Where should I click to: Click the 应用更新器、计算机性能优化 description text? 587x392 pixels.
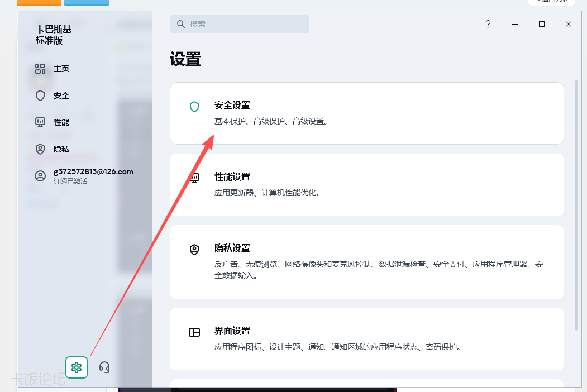267,193
